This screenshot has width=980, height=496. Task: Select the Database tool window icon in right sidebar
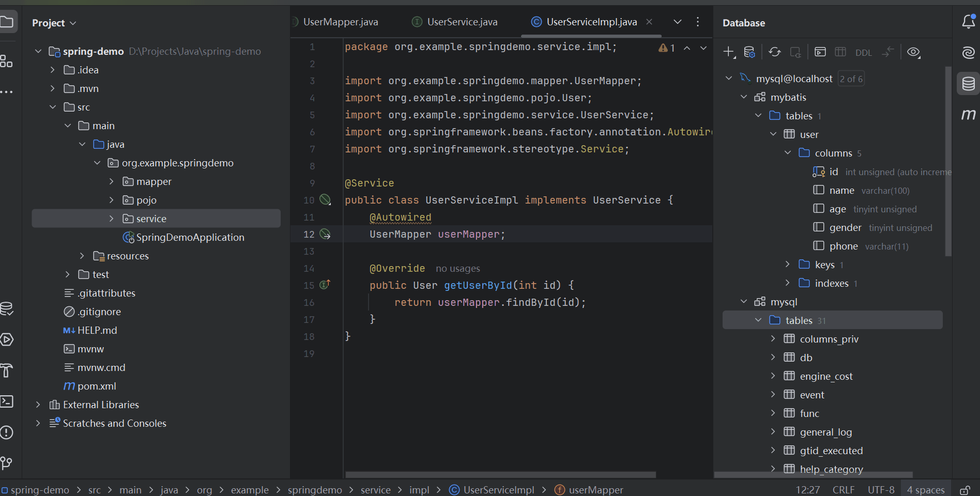point(969,83)
